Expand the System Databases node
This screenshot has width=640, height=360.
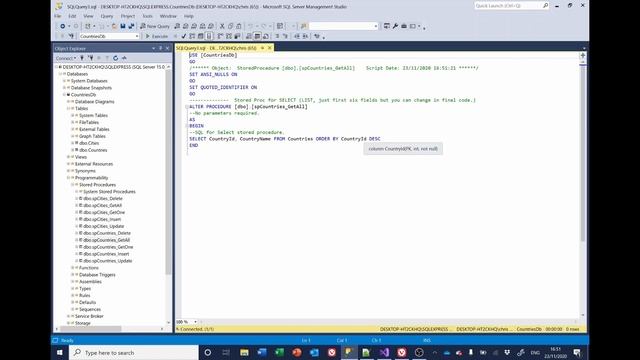click(x=64, y=81)
